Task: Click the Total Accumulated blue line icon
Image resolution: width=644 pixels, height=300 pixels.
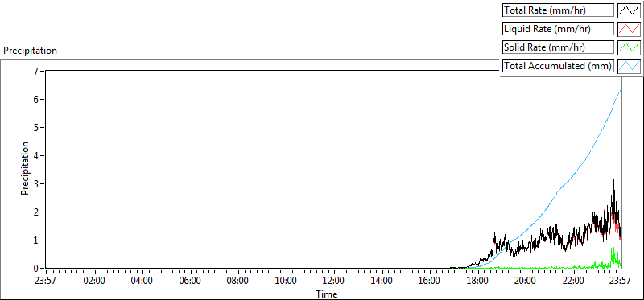Action: 630,66
